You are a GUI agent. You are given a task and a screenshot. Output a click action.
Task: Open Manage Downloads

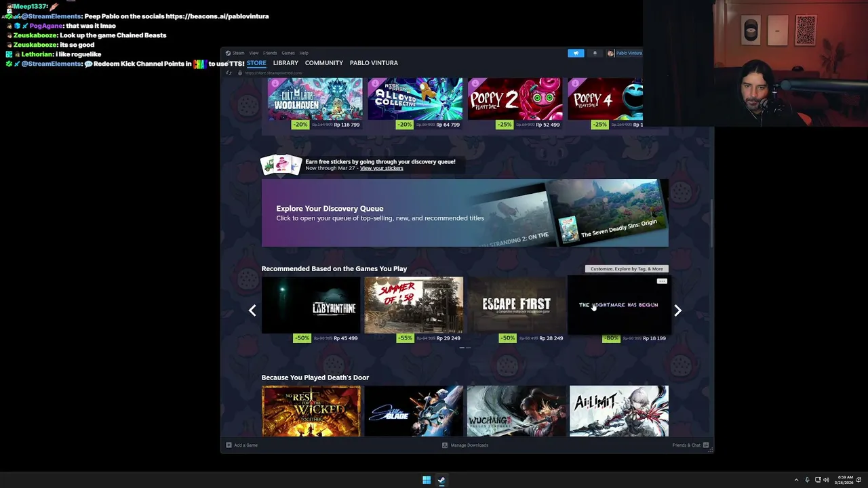tap(465, 445)
